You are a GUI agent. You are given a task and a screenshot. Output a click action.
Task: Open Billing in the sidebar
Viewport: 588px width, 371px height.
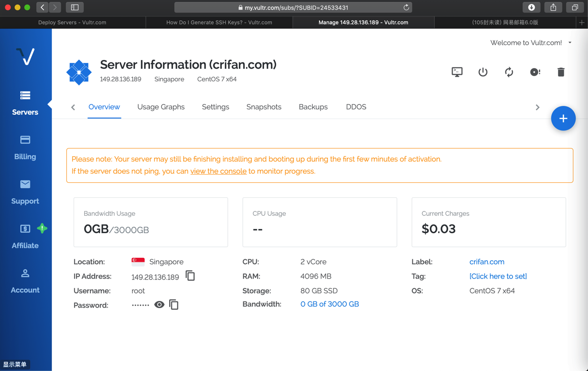coord(25,148)
